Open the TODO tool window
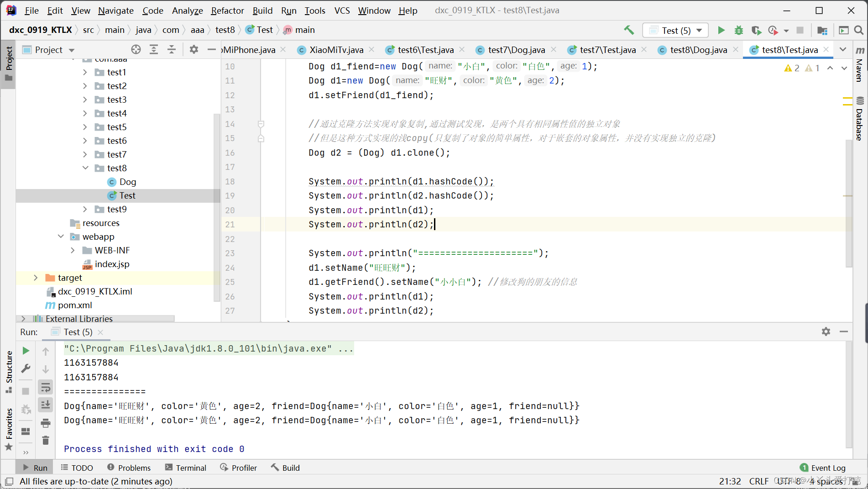 (x=77, y=468)
